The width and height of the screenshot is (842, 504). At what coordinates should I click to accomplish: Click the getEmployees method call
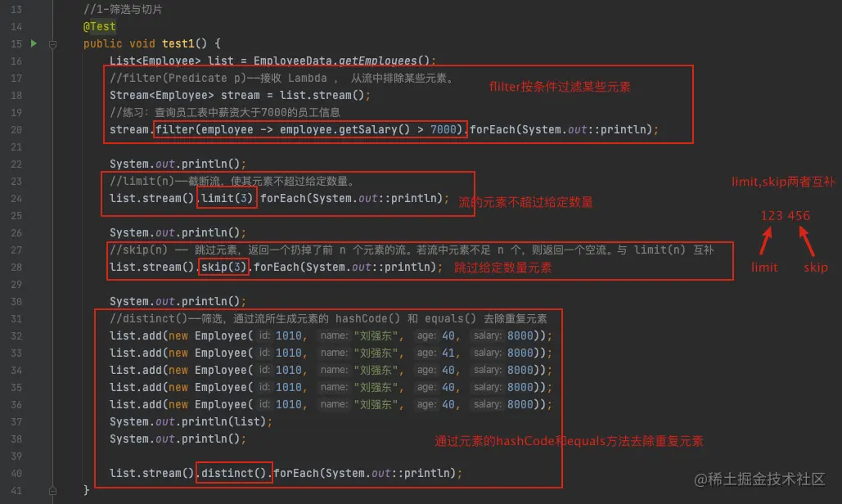coord(377,61)
